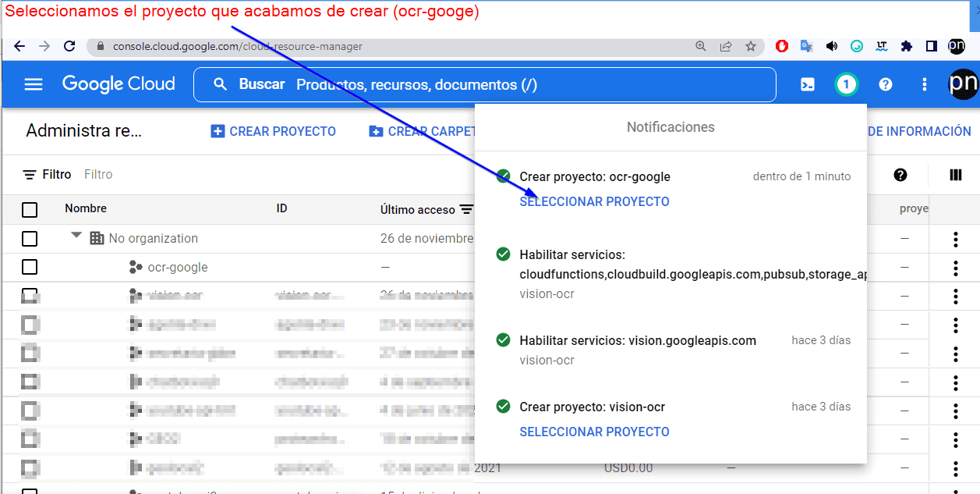The height and width of the screenshot is (494, 980).
Task: Select the ocr-google project checkbox
Action: coord(30,267)
